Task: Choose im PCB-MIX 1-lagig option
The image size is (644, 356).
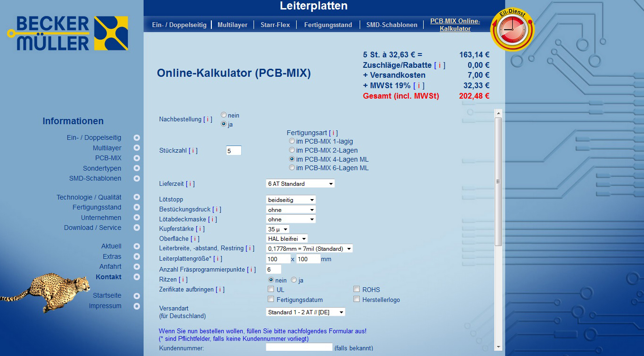Action: tap(292, 141)
